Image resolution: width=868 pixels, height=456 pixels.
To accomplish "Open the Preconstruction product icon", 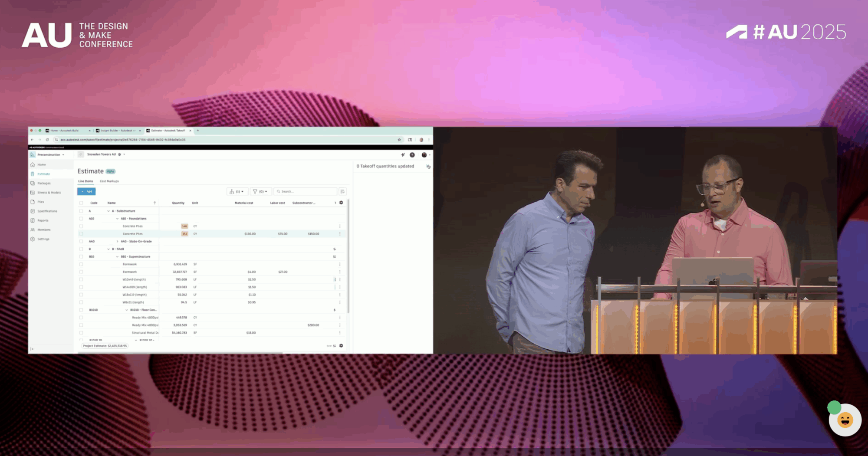I will 33,155.
